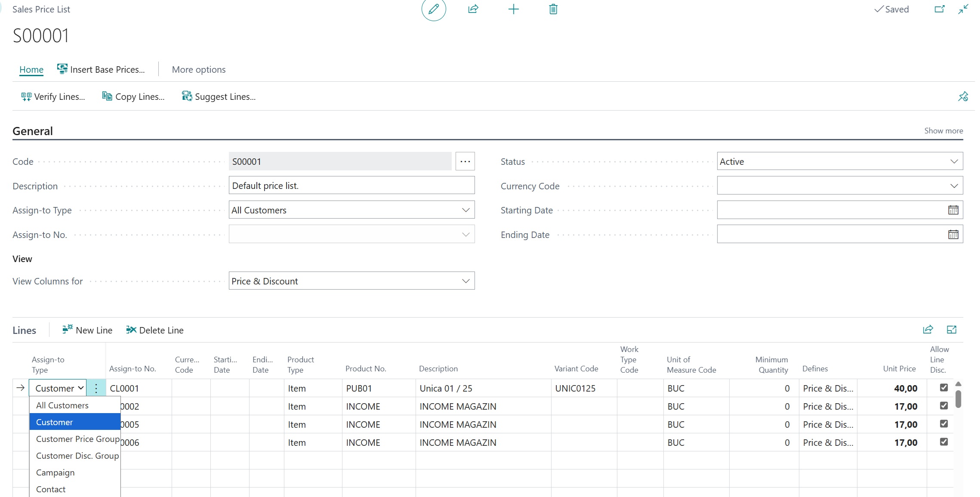980x497 pixels.
Task: Open Ending Date calendar picker
Action: (953, 235)
